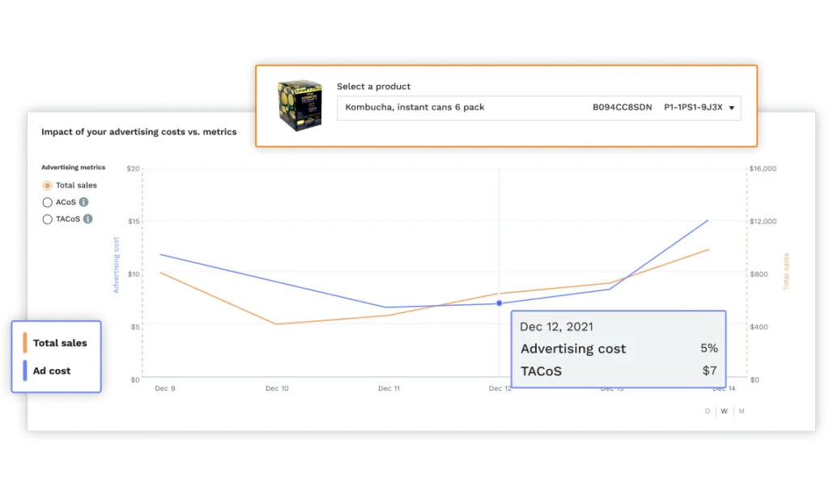Select the ACoS radio button

tap(47, 202)
